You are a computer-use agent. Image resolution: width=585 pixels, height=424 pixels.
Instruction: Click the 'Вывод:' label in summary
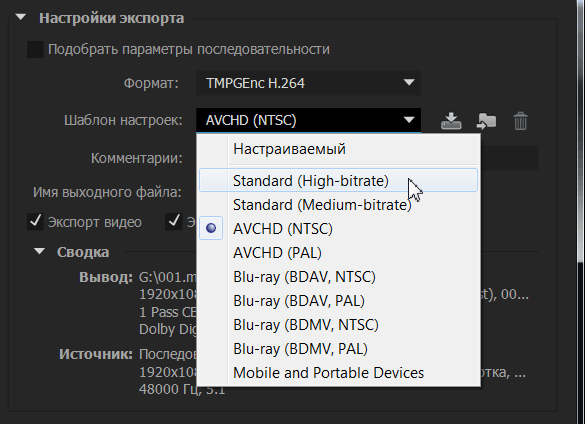(x=106, y=277)
